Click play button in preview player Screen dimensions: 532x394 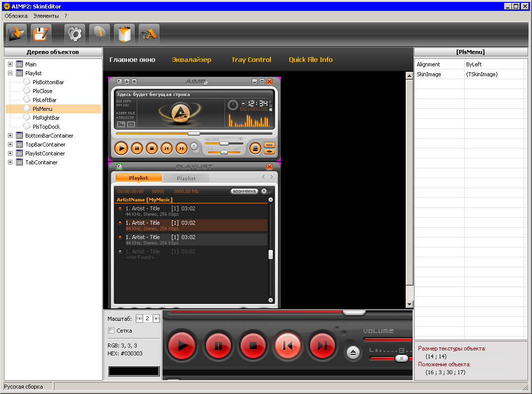tap(121, 148)
